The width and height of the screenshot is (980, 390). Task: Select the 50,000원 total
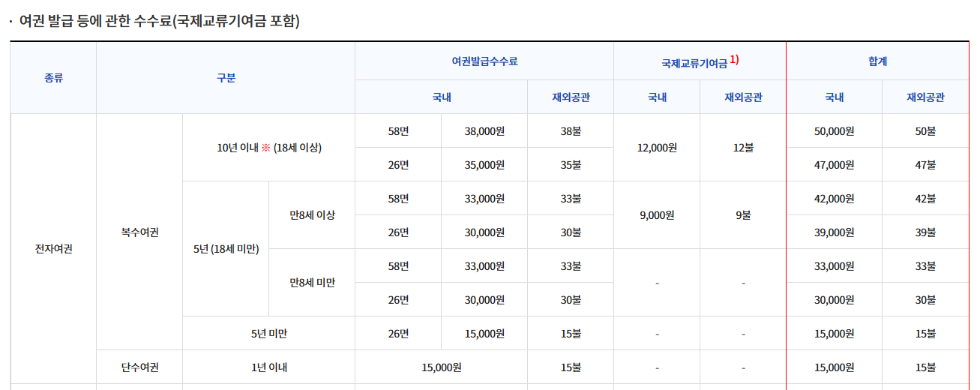(x=835, y=130)
